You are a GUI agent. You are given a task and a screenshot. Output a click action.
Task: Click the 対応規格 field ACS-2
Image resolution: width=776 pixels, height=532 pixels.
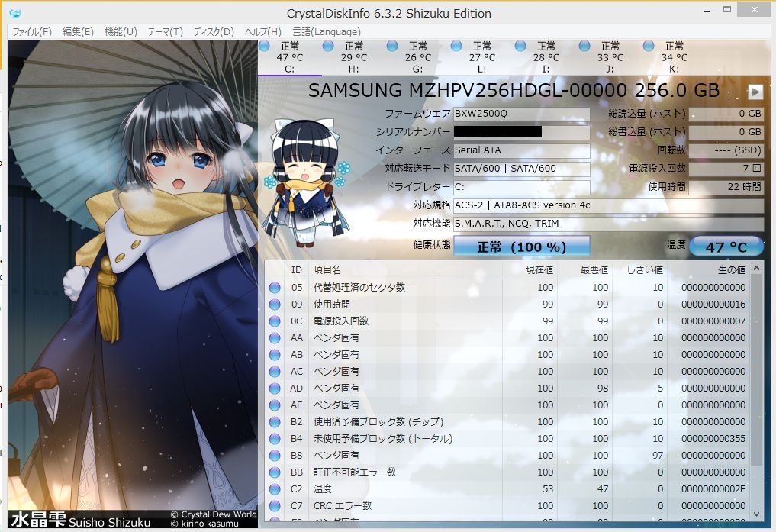point(608,205)
